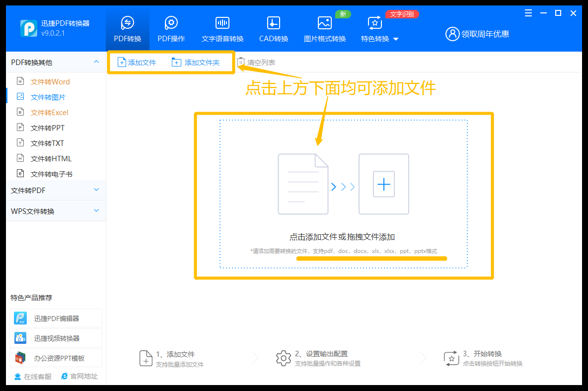Click the PDF操作 gear icon
This screenshot has width=588, height=391.
pos(171,23)
